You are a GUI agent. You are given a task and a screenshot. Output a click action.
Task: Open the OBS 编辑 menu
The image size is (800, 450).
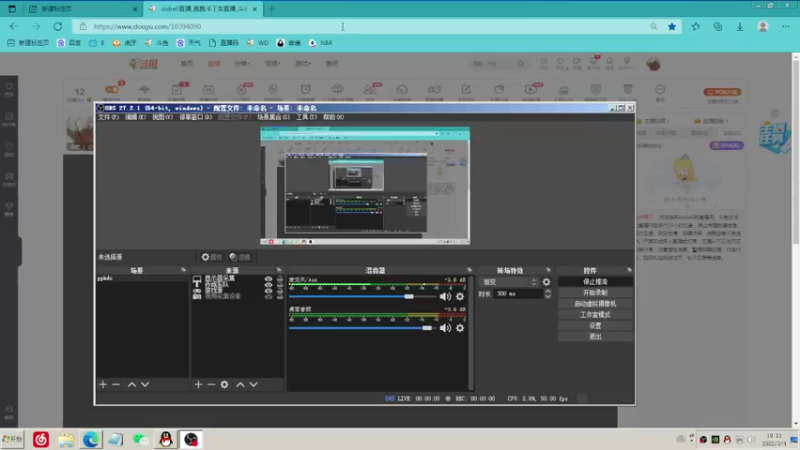135,117
